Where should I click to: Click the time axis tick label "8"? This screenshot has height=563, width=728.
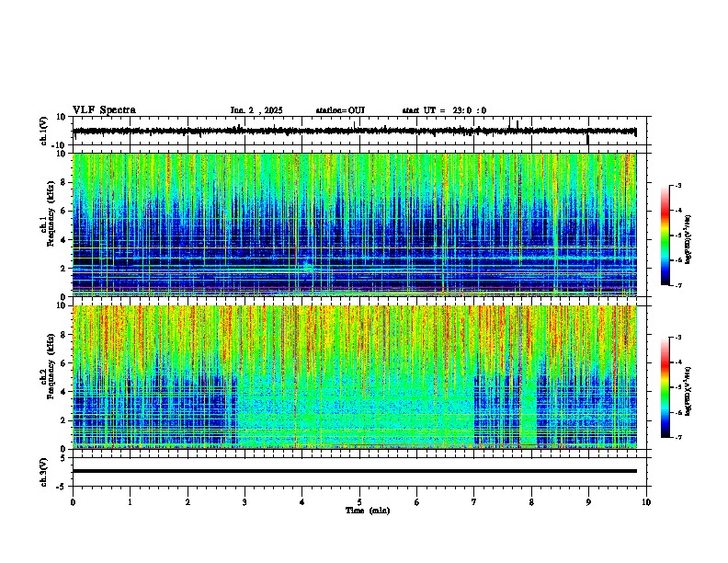pos(531,502)
